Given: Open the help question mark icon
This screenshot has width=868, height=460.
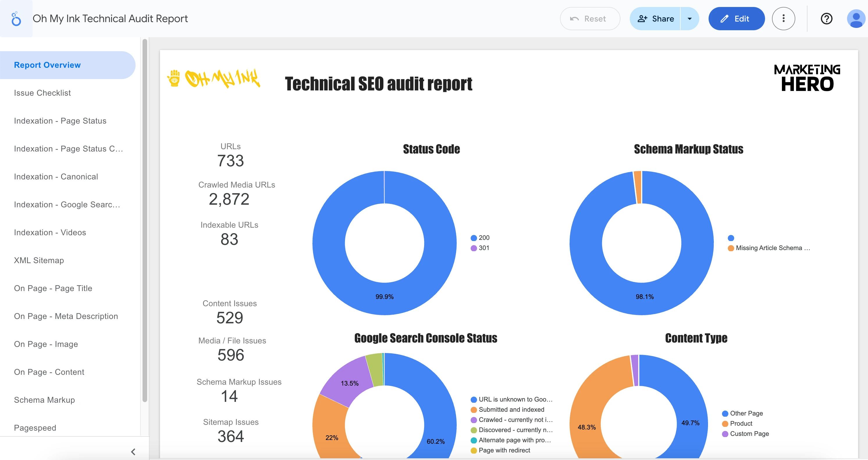Looking at the screenshot, I should click(x=826, y=19).
